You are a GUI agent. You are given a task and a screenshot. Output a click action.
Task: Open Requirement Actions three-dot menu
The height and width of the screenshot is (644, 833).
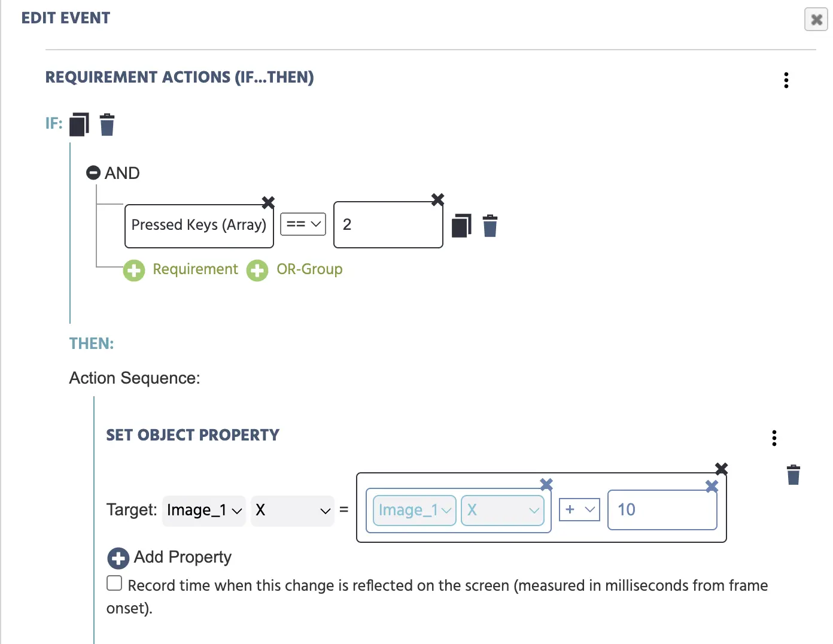click(786, 80)
